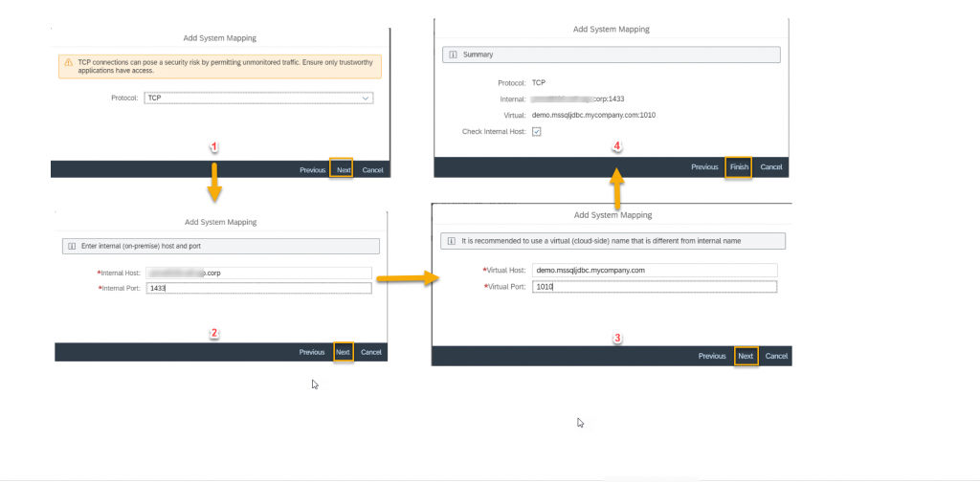This screenshot has height=482, width=980.
Task: Click Cancel in the internal host dialog
Action: pyautogui.click(x=371, y=352)
